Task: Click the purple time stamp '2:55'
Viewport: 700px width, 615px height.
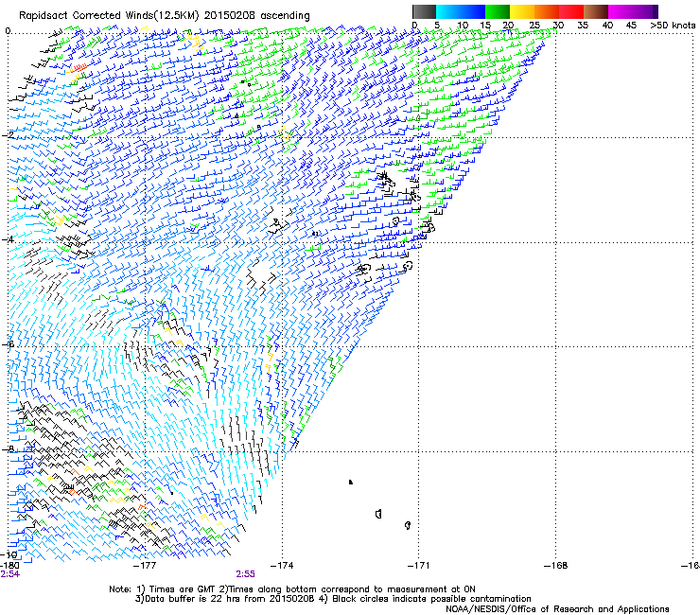Action: click(x=246, y=574)
